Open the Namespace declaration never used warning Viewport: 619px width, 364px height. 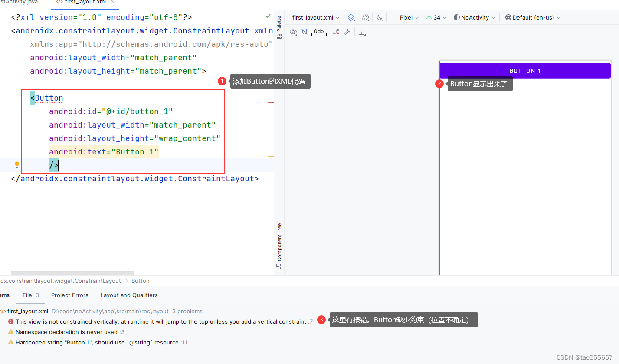point(66,332)
